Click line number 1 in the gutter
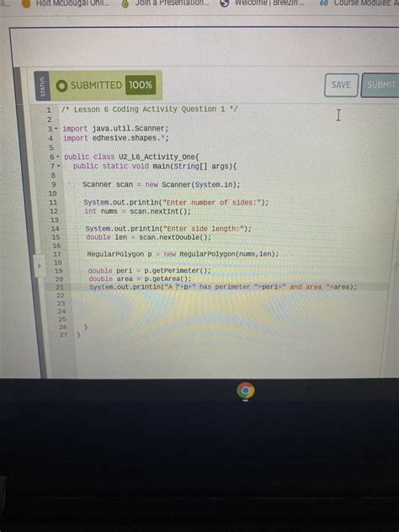This screenshot has height=532, width=399. (49, 110)
